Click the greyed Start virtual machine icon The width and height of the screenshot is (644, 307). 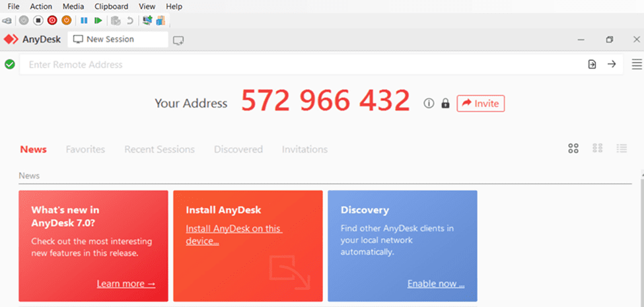click(x=24, y=20)
